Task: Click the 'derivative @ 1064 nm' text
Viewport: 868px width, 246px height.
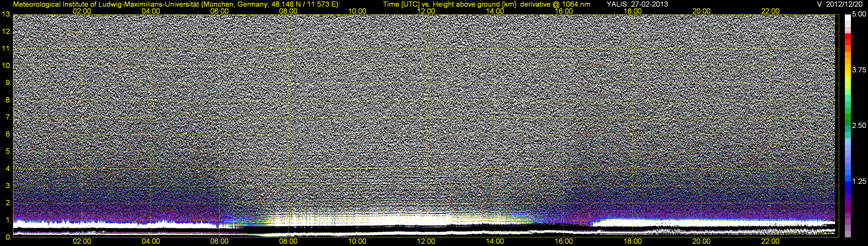Action: [556, 4]
